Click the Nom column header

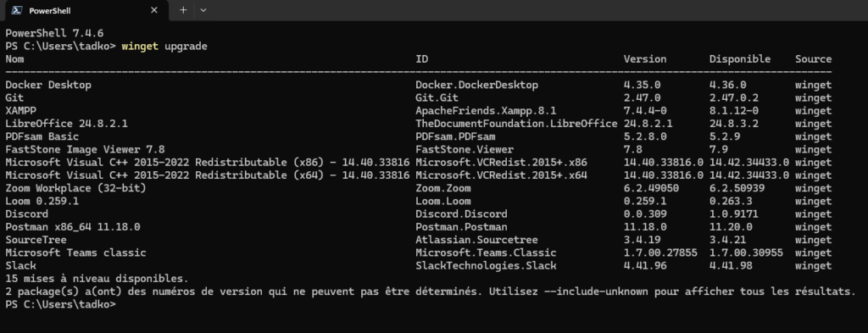(x=15, y=59)
